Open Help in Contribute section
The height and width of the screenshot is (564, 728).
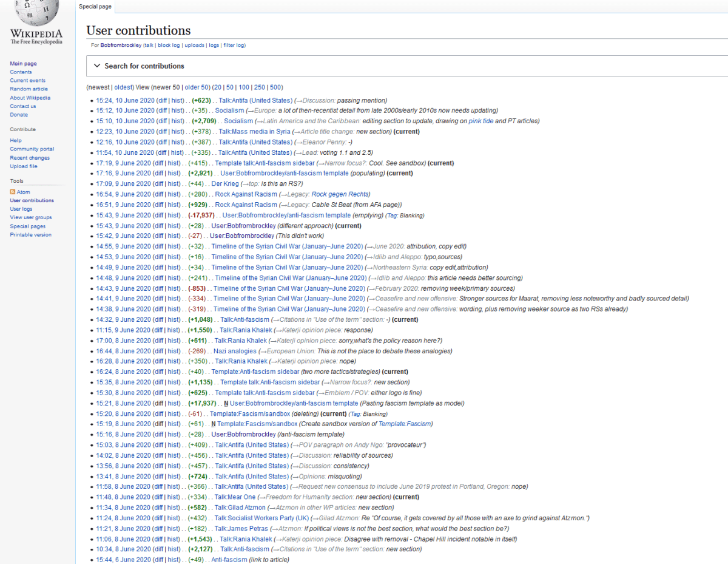[x=16, y=140]
